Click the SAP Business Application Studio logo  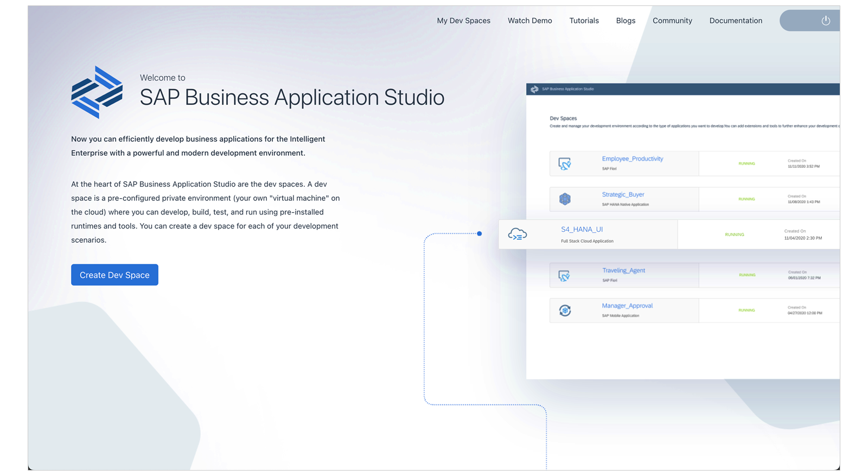[x=97, y=92]
